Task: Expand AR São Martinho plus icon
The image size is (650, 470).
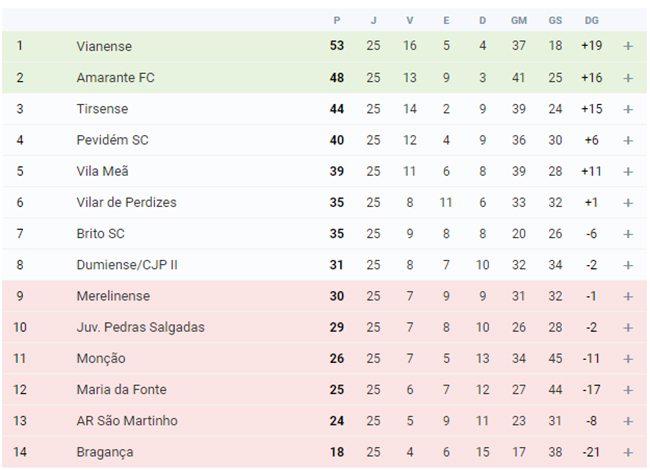Action: [628, 421]
